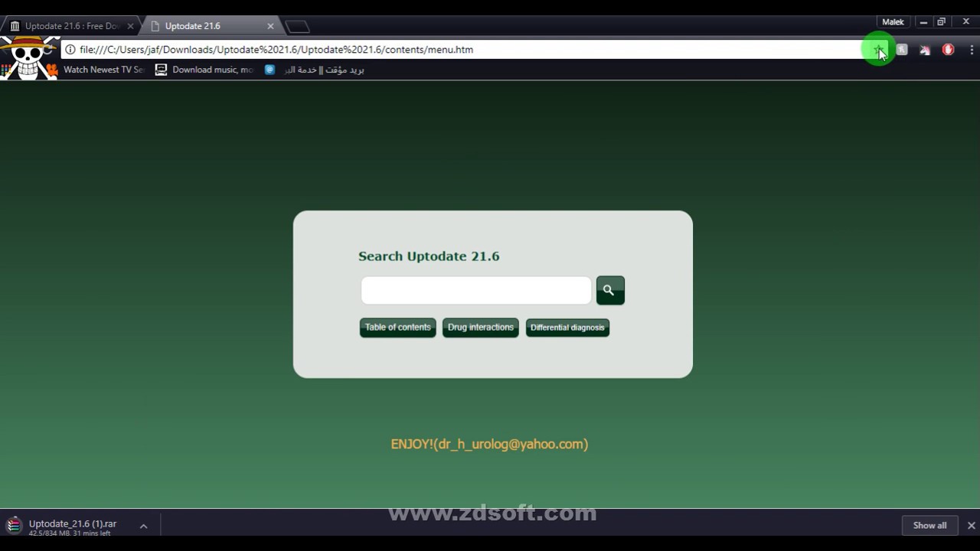Select the active 'Uptodate 21.6' tab

coord(207,26)
